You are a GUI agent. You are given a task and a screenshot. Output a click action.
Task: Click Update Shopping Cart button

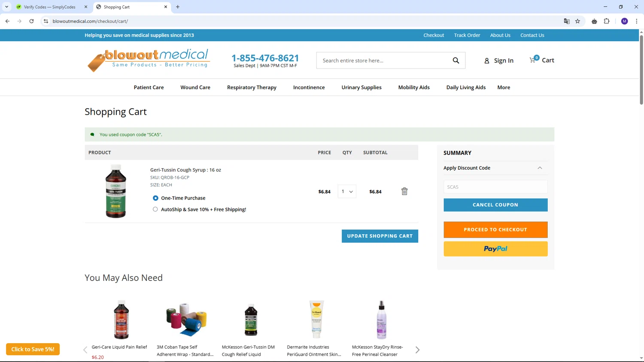click(380, 236)
